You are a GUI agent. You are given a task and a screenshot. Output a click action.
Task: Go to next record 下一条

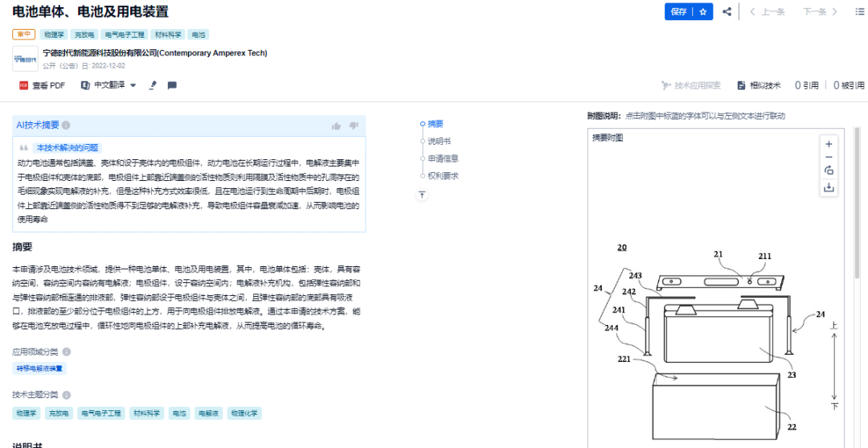point(821,11)
